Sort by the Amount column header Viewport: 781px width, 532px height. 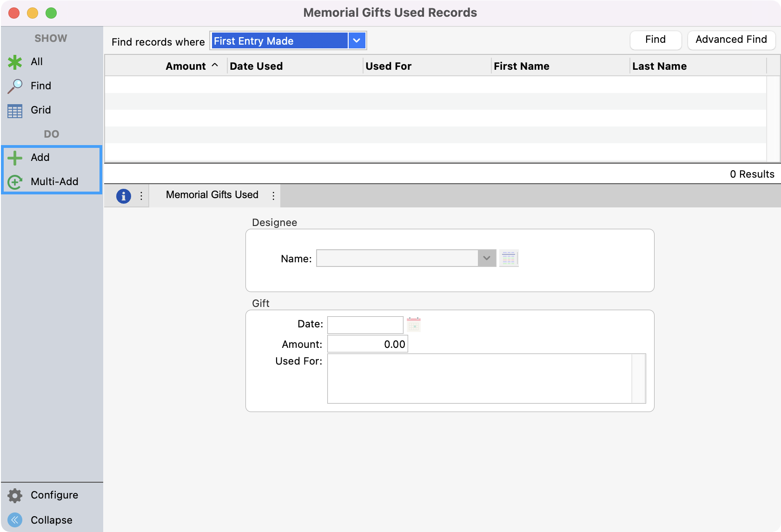(x=185, y=66)
